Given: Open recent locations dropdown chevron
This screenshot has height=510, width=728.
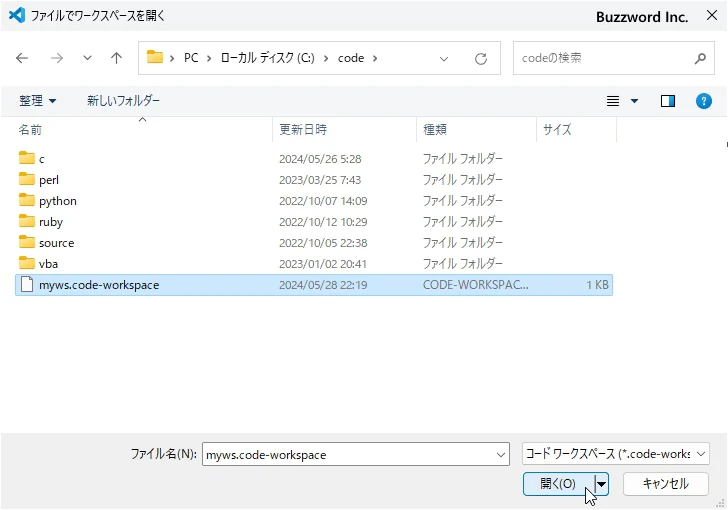Looking at the screenshot, I should [87, 58].
